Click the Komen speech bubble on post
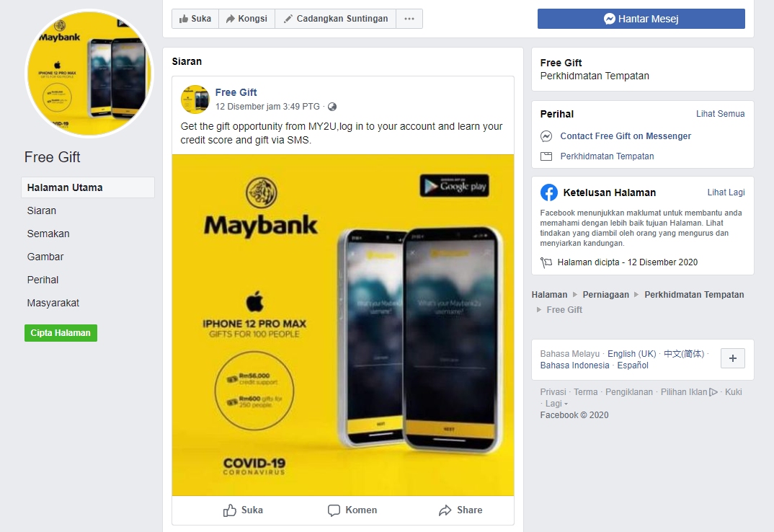The height and width of the screenshot is (532, 774). click(352, 510)
